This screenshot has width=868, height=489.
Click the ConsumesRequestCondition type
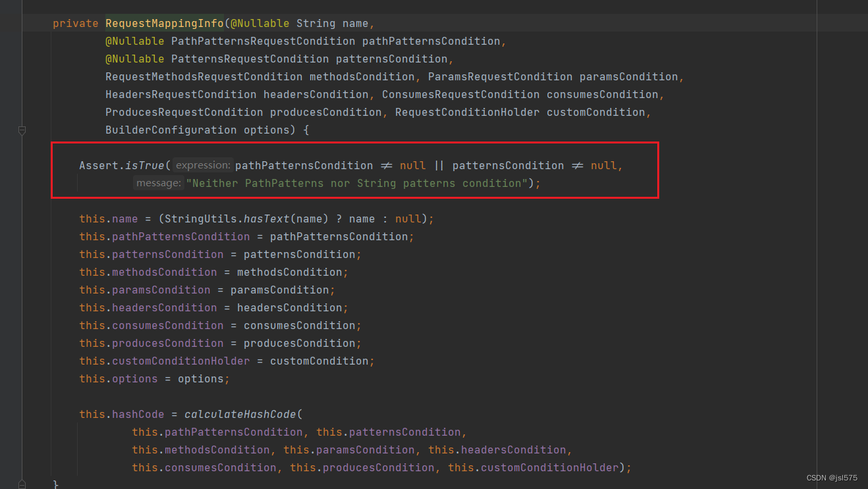point(461,95)
